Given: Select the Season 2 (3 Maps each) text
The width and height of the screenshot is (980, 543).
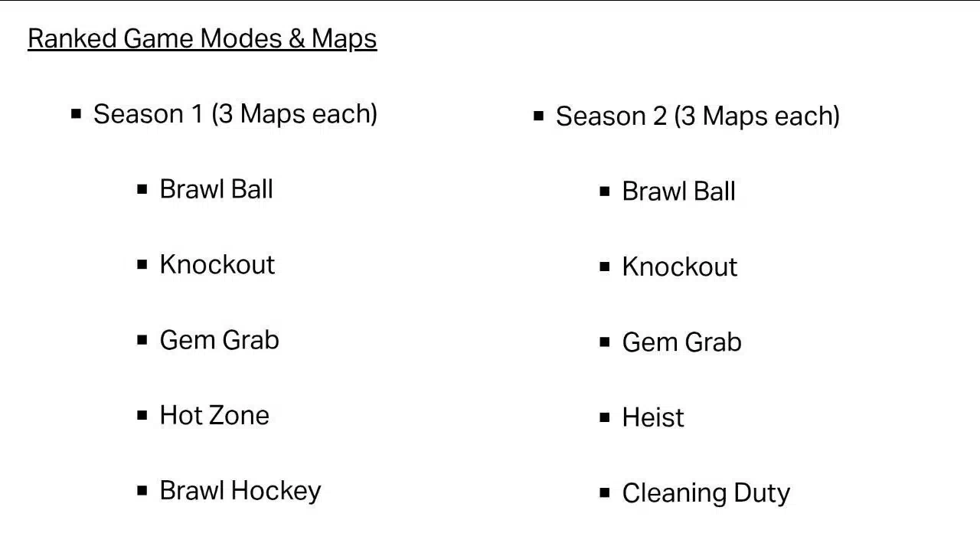Looking at the screenshot, I should [697, 116].
